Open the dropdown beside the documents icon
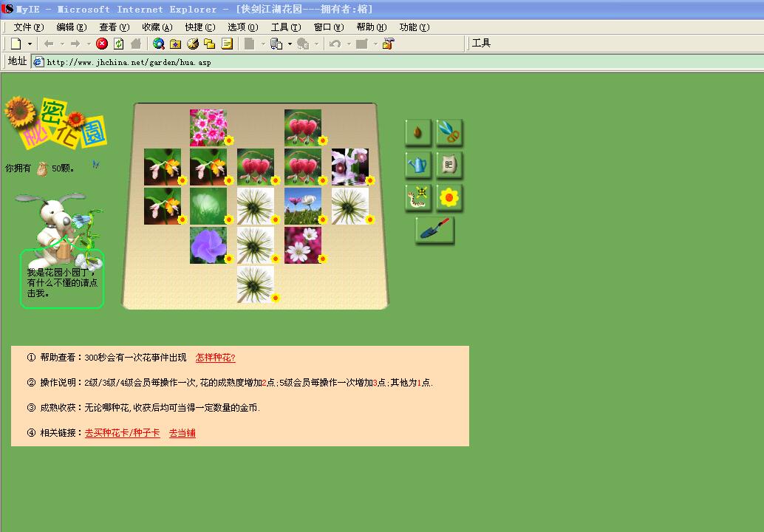Viewport: 764px width, 532px height. (x=290, y=44)
